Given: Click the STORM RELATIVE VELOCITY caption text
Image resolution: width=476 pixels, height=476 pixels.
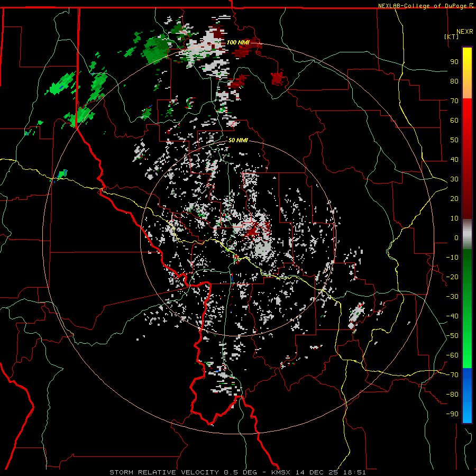Looking at the screenshot, I should (164, 472).
